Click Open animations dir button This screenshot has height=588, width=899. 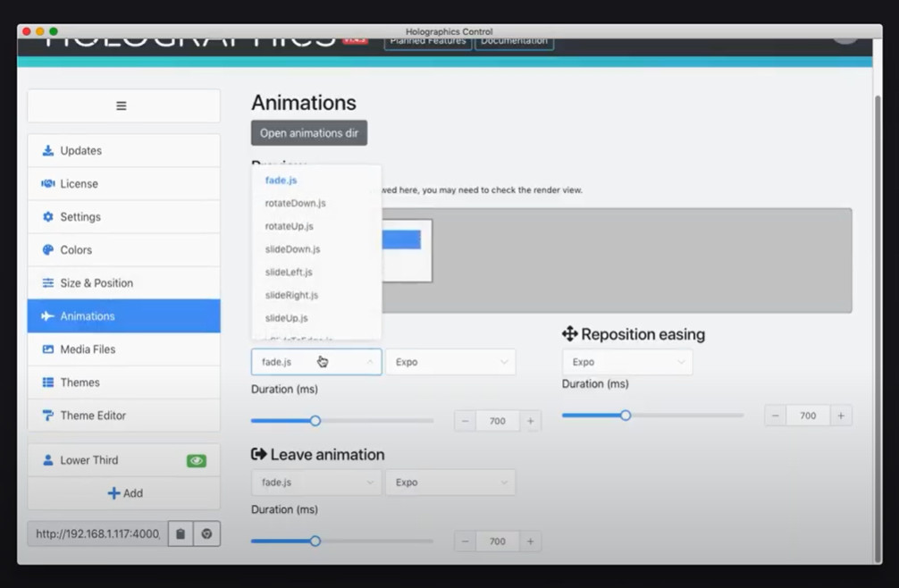pos(309,133)
